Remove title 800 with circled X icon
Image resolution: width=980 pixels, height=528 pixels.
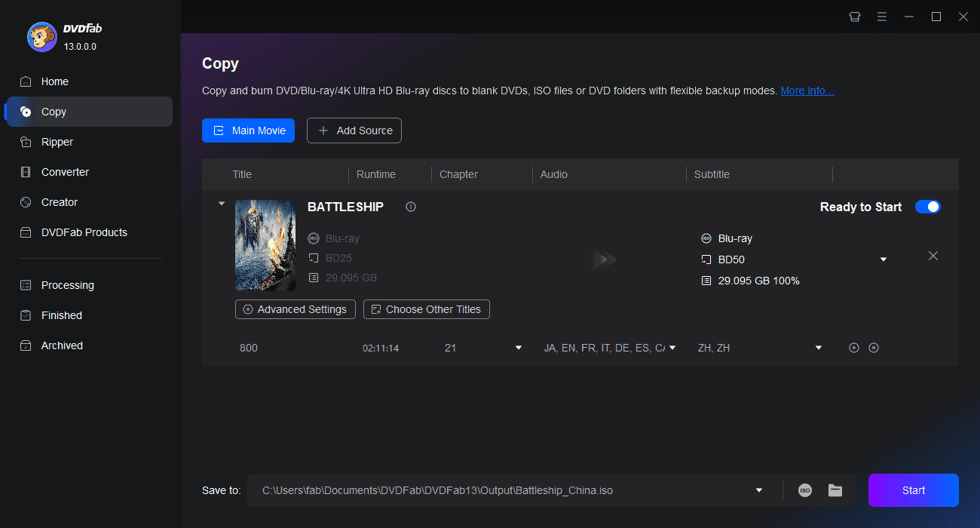(874, 348)
